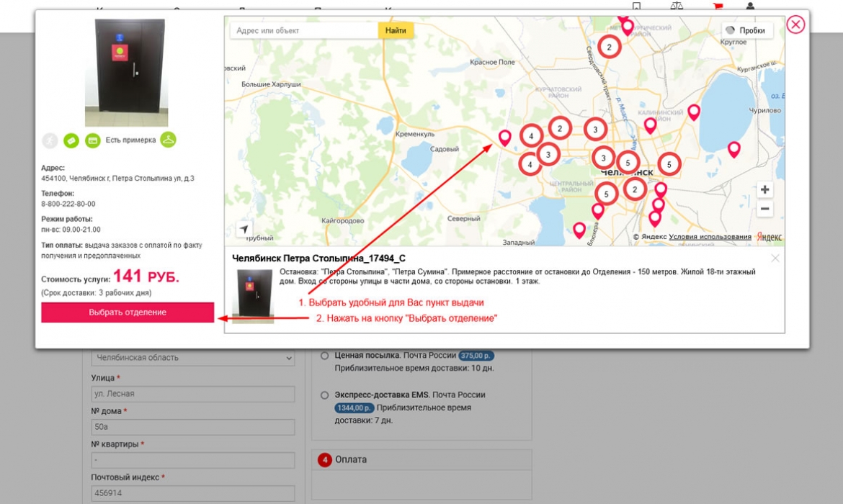This screenshot has width=843, height=504.
Task: Close the pickup point popup with round X
Action: coord(795,25)
